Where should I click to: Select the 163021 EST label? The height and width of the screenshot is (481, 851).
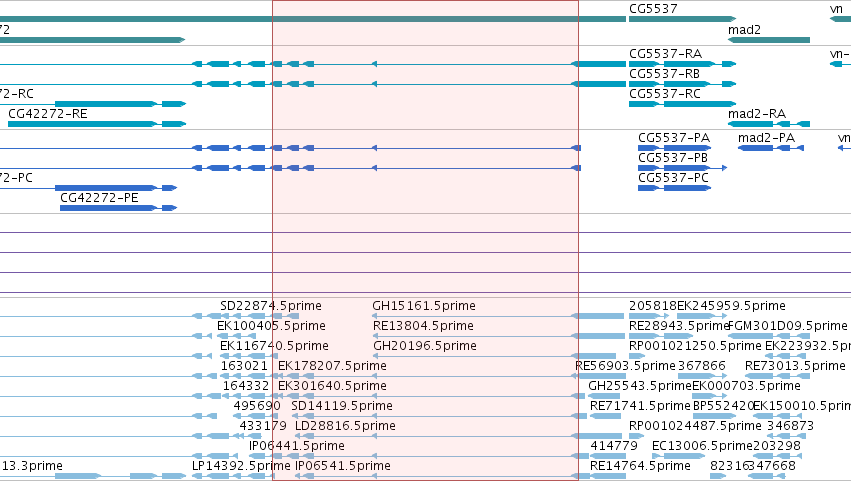[x=244, y=366]
